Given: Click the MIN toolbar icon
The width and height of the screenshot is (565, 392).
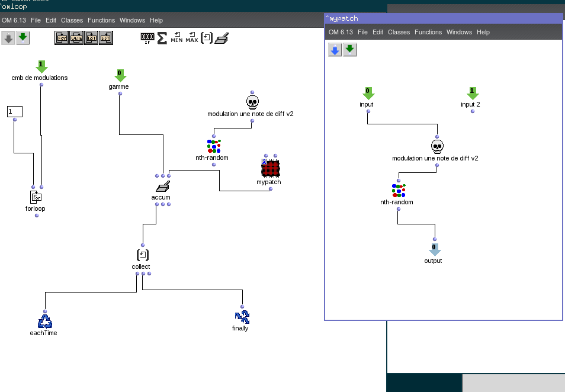Looking at the screenshot, I should point(176,38).
